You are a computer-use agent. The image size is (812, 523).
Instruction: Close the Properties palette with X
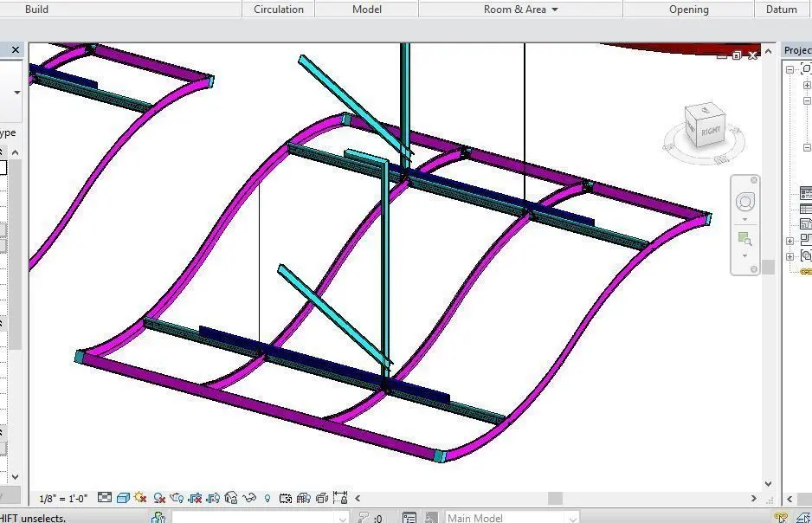point(16,49)
